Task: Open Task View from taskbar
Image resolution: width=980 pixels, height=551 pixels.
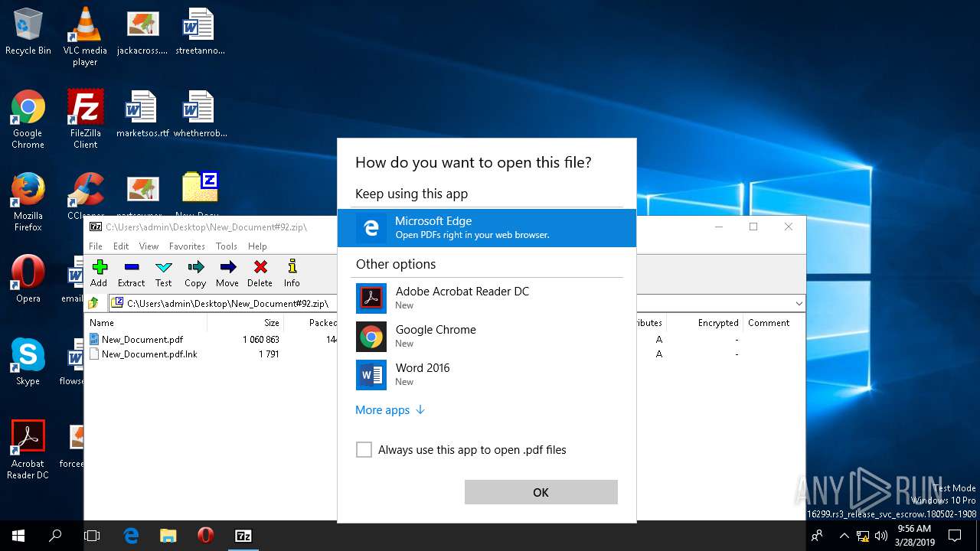Action: pos(92,536)
